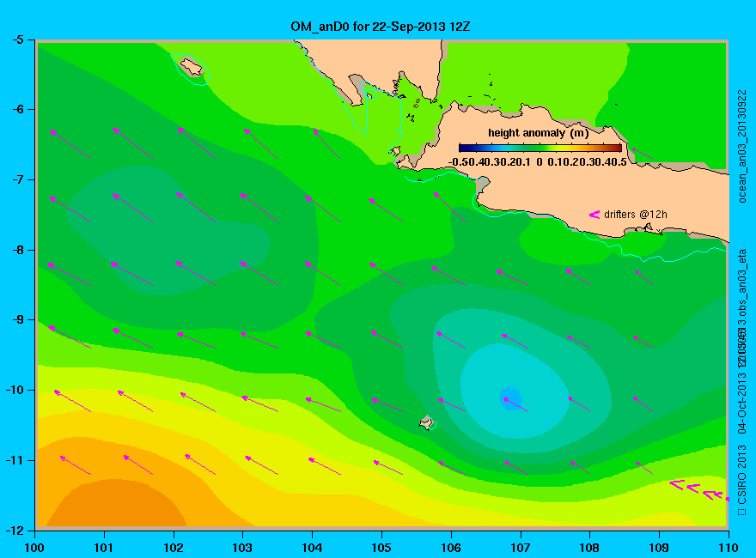Click the small island near 102E, 5.4S
Viewport: 756px width, 558px height.
(192, 67)
